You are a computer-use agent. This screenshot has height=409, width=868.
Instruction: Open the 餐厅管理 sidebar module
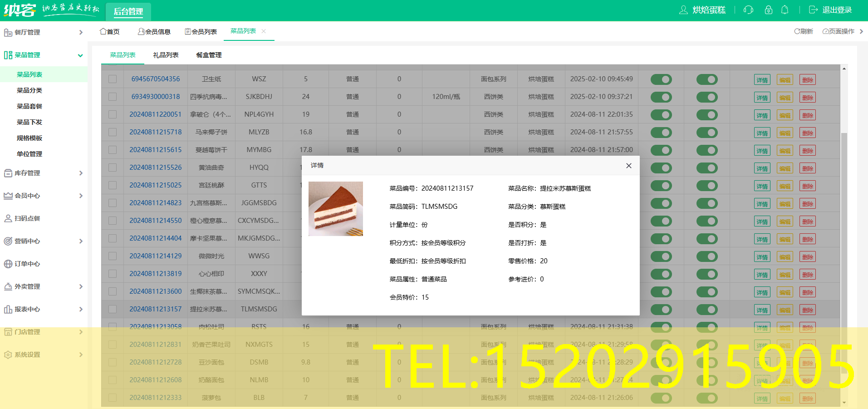(27, 32)
